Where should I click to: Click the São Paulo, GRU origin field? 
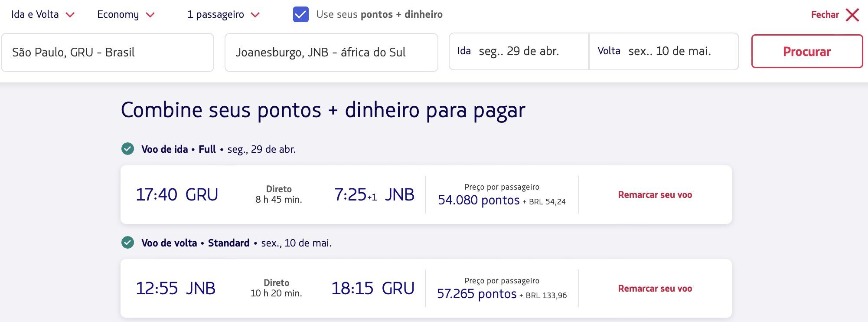pos(108,53)
